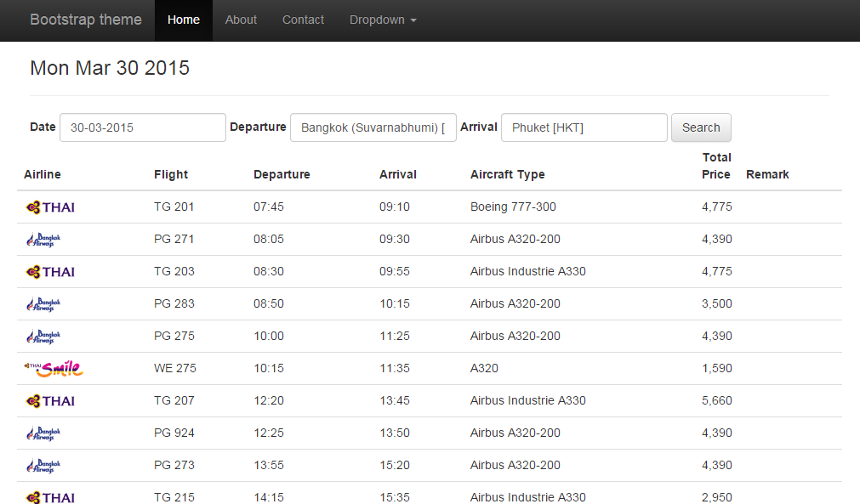Viewport: 860px width, 504px height.
Task: Click the price 2,950
Action: pyautogui.click(x=717, y=497)
